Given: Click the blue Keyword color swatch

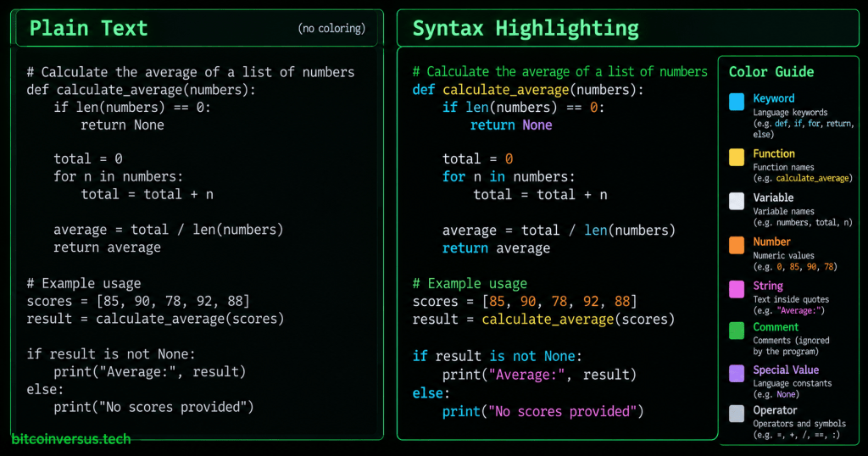Looking at the screenshot, I should [737, 102].
